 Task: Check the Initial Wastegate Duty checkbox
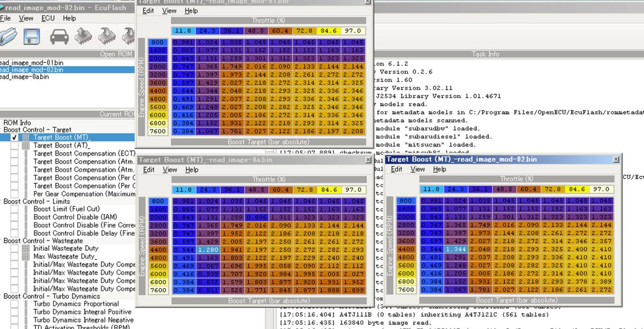14,248
